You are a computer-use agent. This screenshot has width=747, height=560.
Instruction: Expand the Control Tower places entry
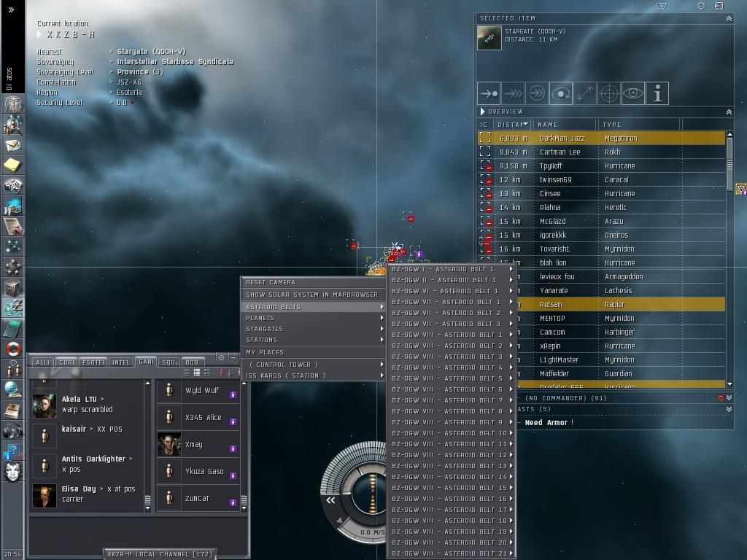tap(313, 365)
